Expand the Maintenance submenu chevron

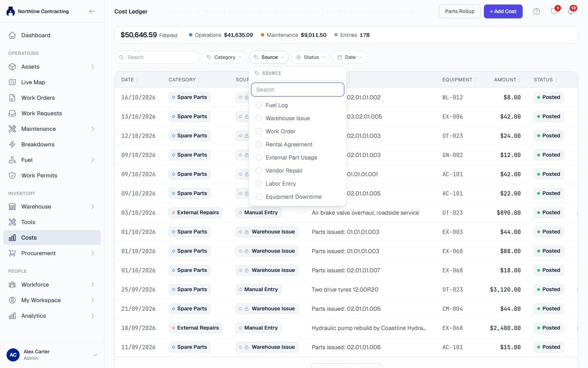coord(93,129)
